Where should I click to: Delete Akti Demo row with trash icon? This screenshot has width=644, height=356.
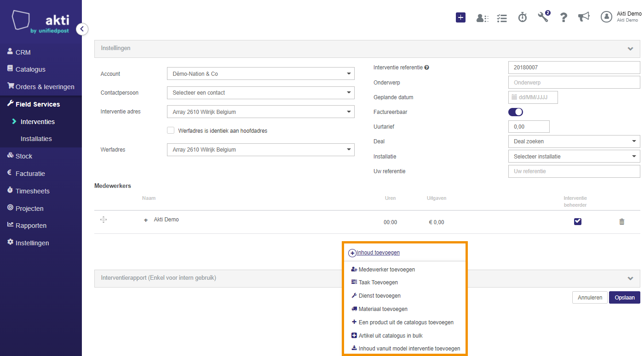(622, 222)
